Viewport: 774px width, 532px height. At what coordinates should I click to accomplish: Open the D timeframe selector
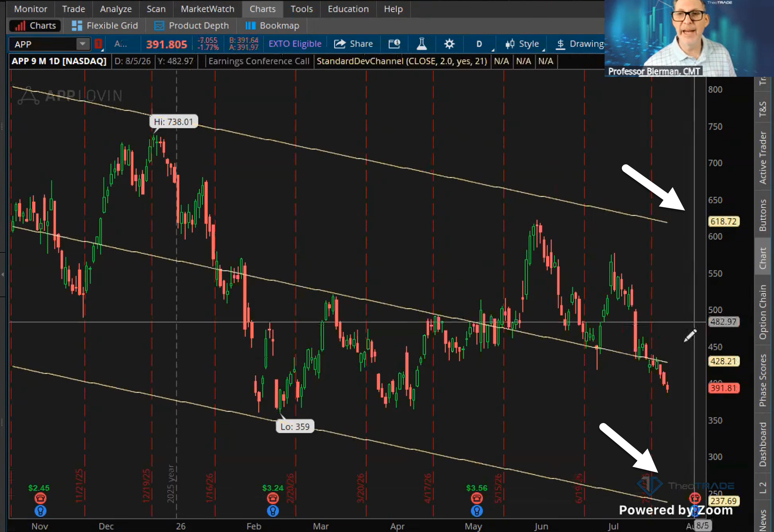(x=479, y=44)
